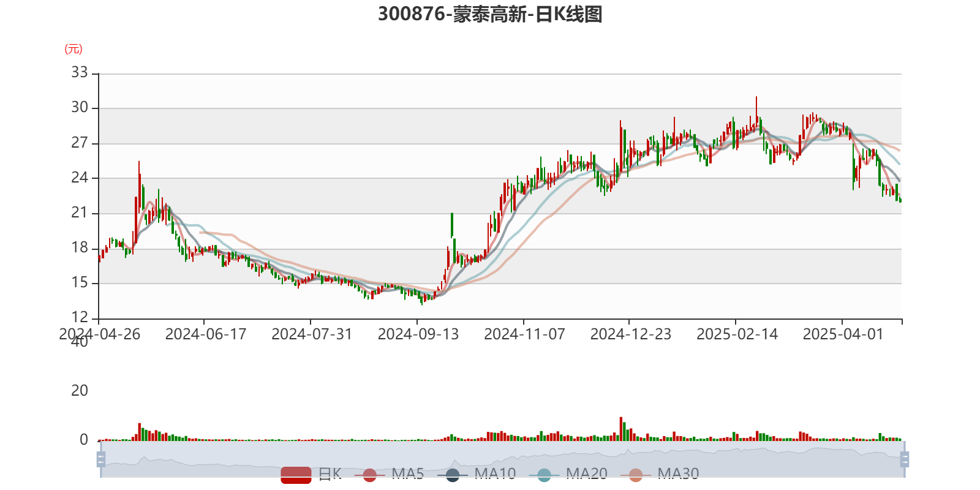Viewport: 980px width, 490px height.
Task: Click the 2024-12-23 date axis label
Action: pyautogui.click(x=630, y=334)
